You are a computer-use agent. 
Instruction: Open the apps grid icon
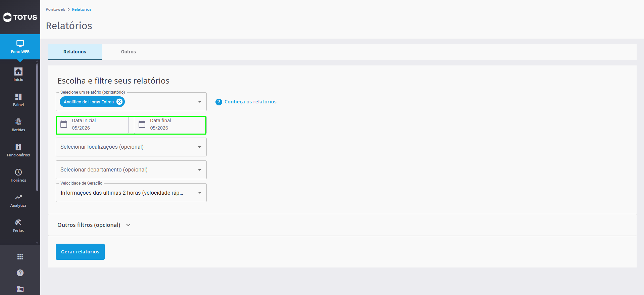point(20,257)
